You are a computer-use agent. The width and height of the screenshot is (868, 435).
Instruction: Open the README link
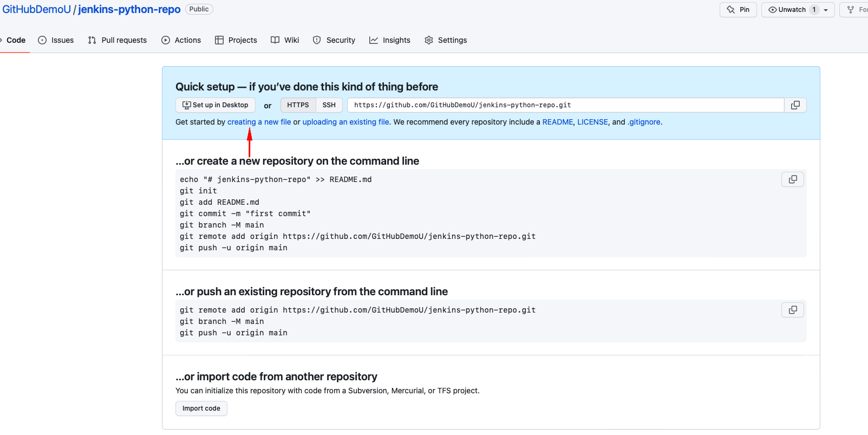[x=558, y=122]
